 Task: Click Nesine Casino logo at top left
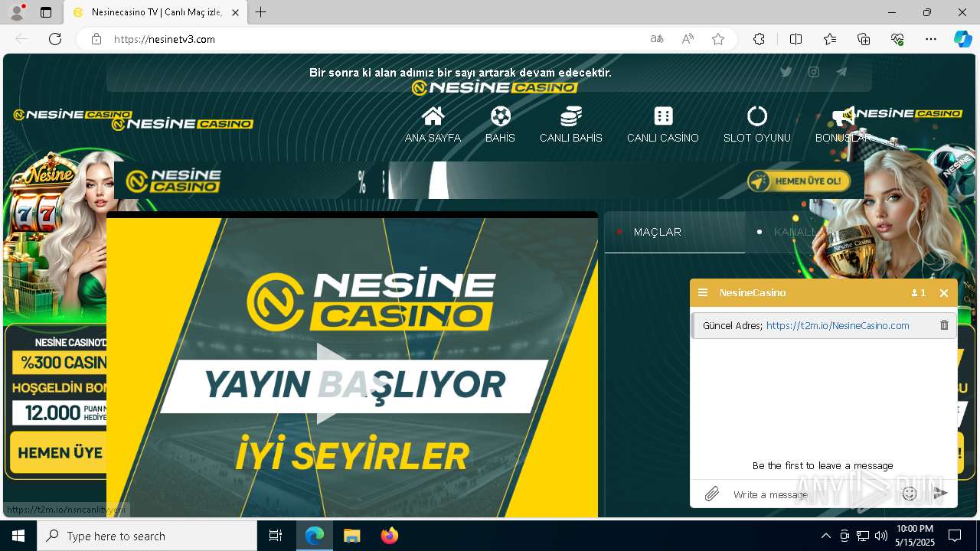click(x=73, y=115)
